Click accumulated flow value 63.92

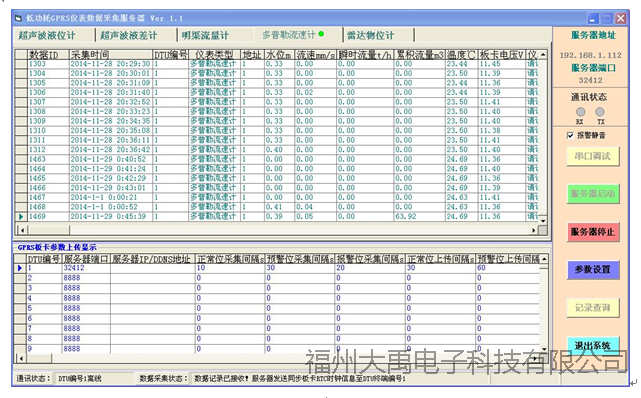419,217
